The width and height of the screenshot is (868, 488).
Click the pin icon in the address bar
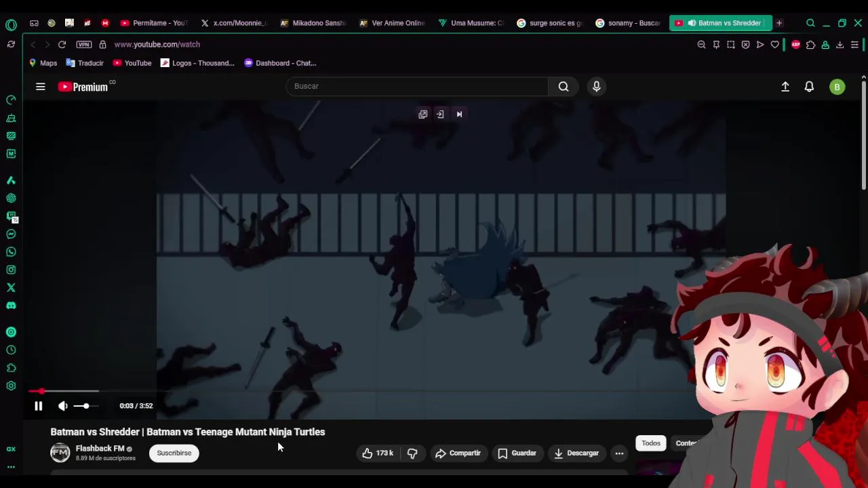tap(716, 45)
